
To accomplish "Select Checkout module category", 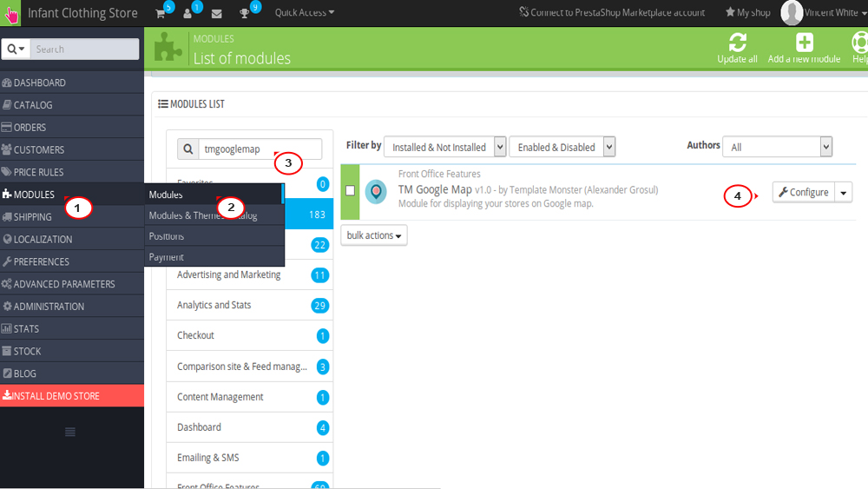I will pos(250,335).
